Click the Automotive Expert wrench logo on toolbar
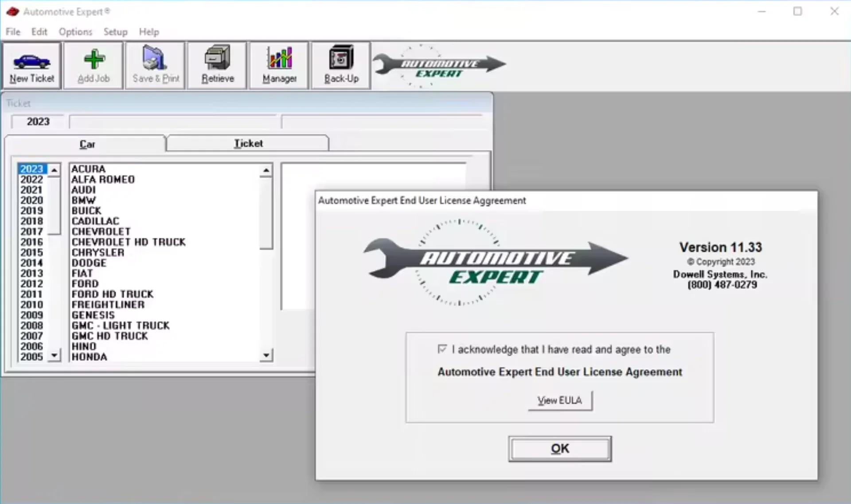This screenshot has height=504, width=851. [439, 65]
